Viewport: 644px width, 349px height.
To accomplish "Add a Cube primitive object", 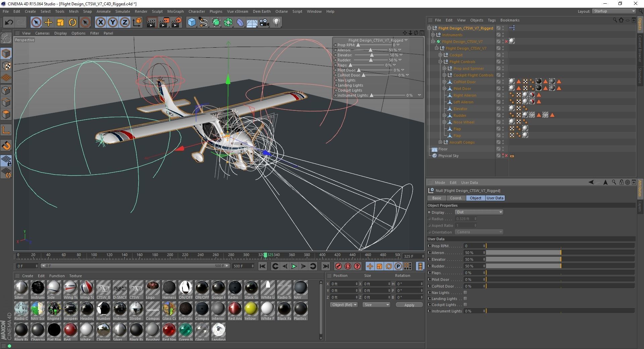I will point(192,22).
